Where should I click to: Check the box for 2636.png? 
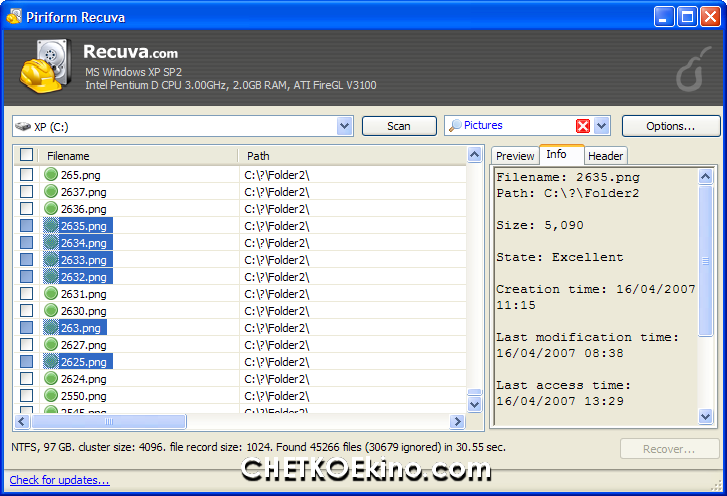pyautogui.click(x=26, y=209)
